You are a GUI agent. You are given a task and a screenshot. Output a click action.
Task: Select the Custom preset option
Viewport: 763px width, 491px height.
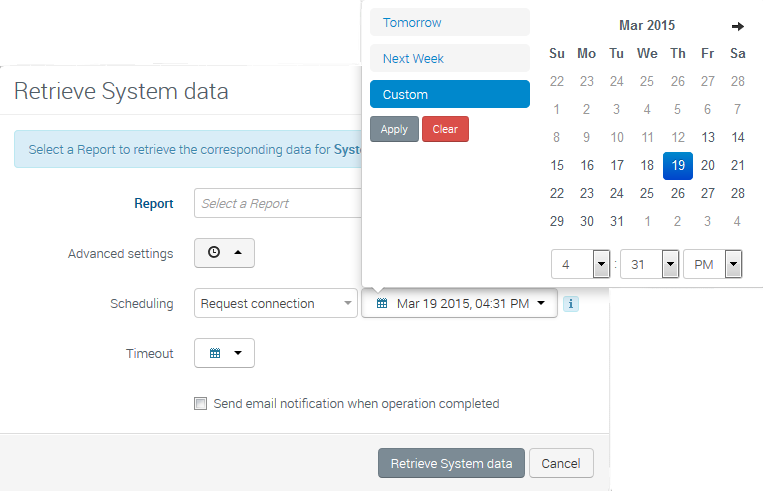pyautogui.click(x=449, y=94)
